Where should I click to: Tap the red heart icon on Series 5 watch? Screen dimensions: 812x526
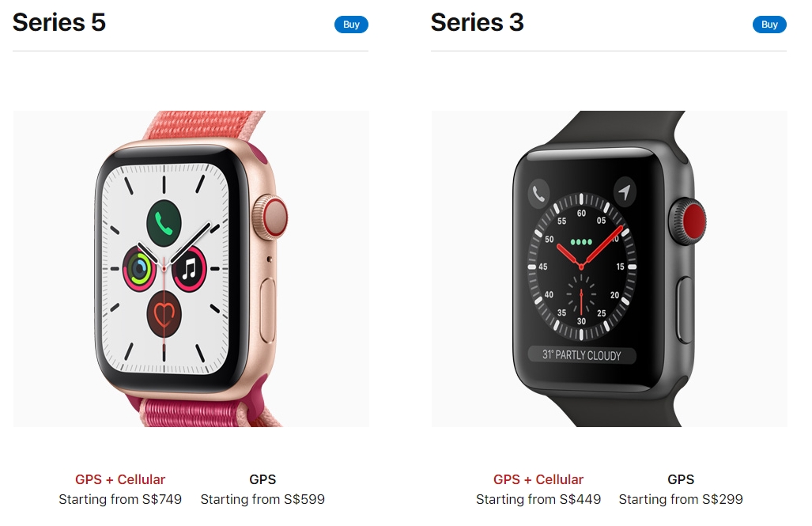tap(164, 315)
